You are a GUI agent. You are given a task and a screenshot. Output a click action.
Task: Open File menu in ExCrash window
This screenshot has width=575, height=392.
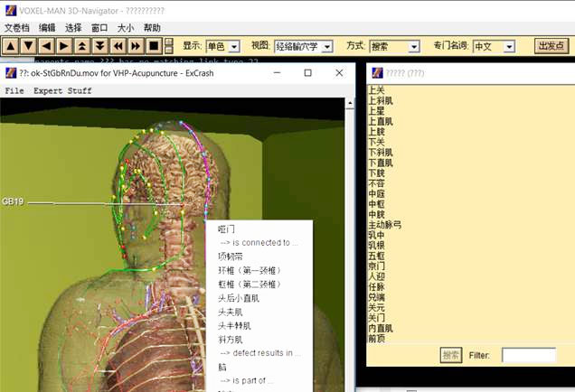tap(14, 91)
